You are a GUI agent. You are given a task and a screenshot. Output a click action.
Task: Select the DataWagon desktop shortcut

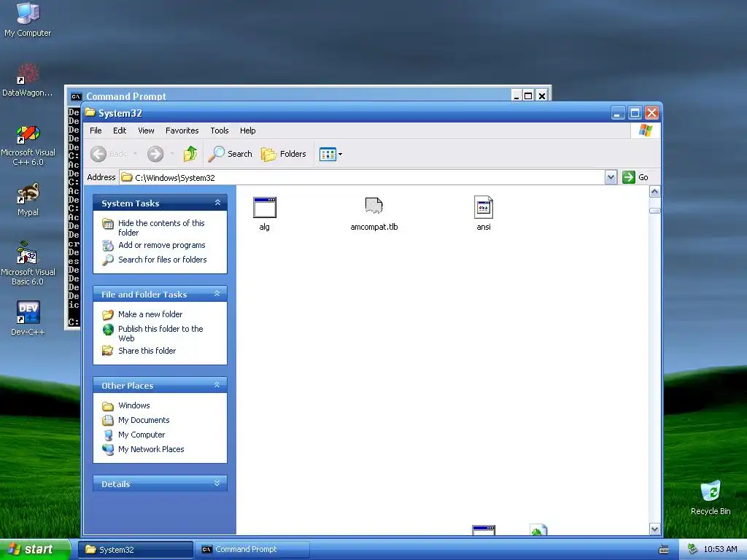tap(28, 80)
